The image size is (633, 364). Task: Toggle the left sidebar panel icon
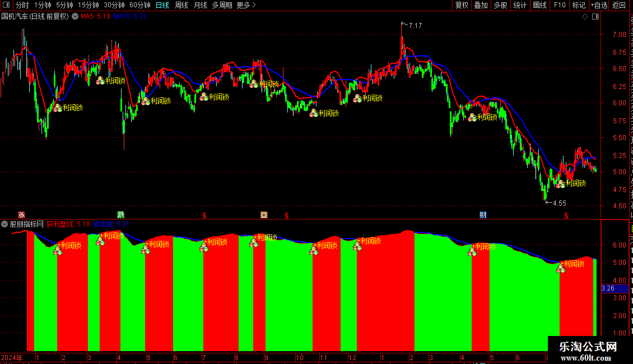[6, 5]
